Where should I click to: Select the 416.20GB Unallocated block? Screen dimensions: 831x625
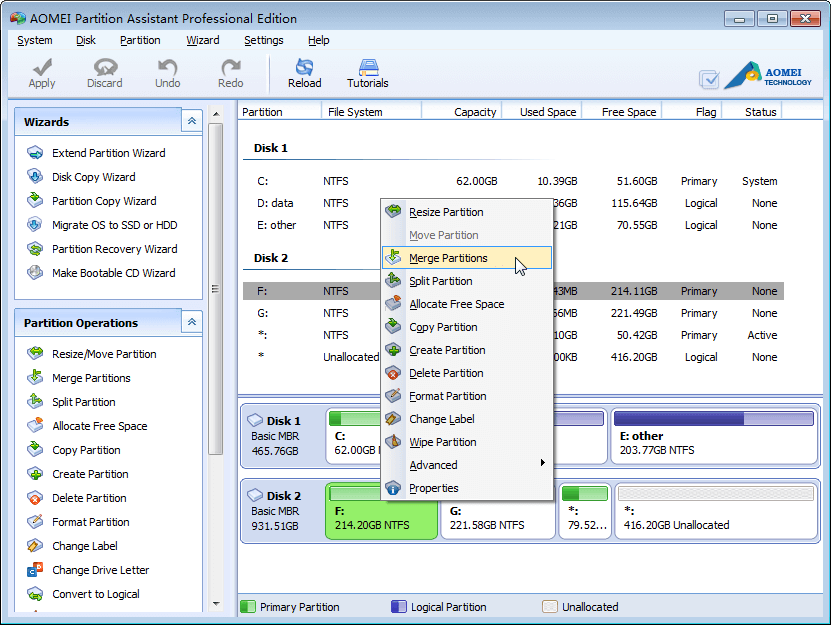click(x=715, y=511)
